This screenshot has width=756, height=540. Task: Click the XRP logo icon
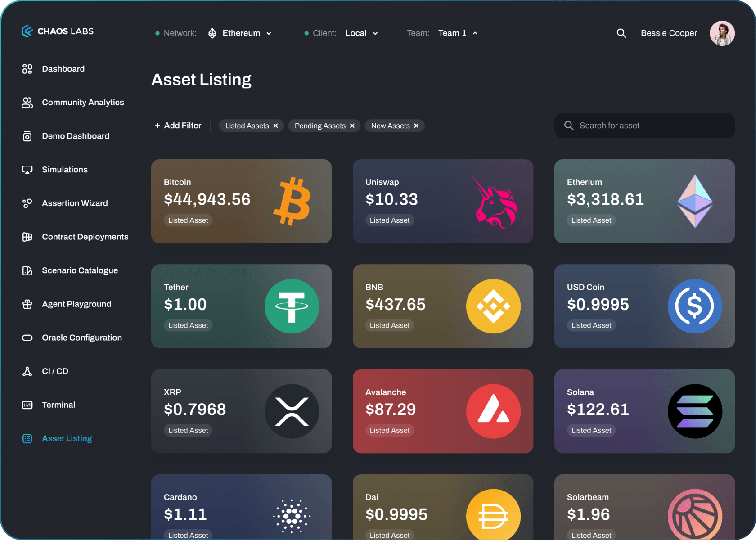click(292, 411)
